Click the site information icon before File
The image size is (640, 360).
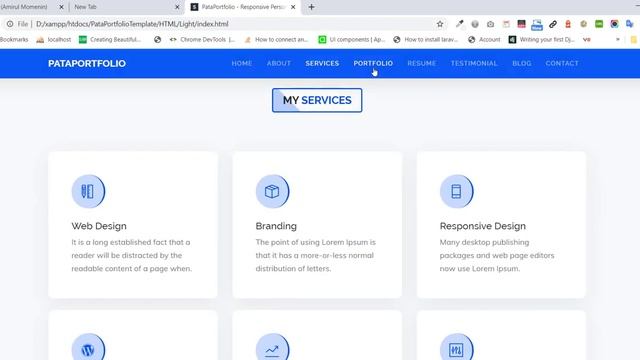[x=10, y=24]
